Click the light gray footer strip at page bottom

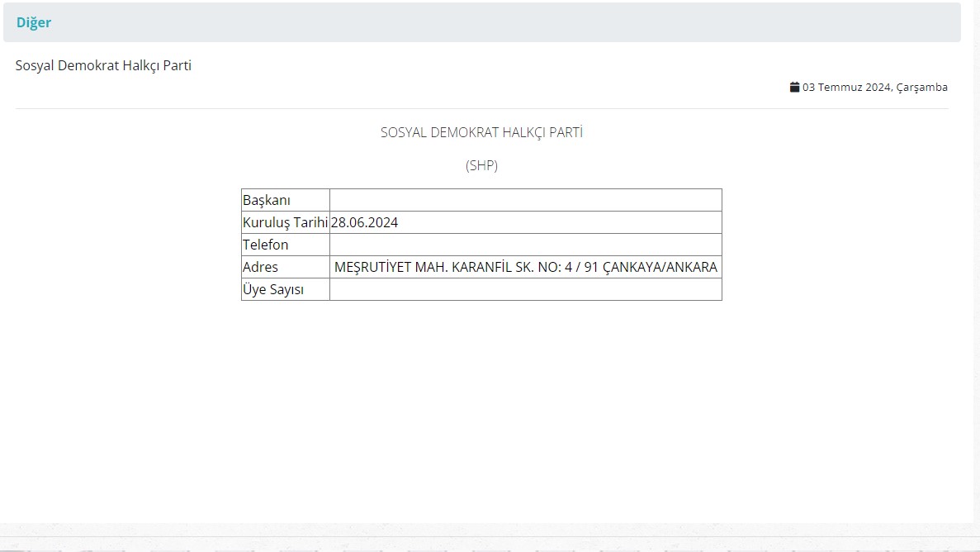(x=490, y=536)
